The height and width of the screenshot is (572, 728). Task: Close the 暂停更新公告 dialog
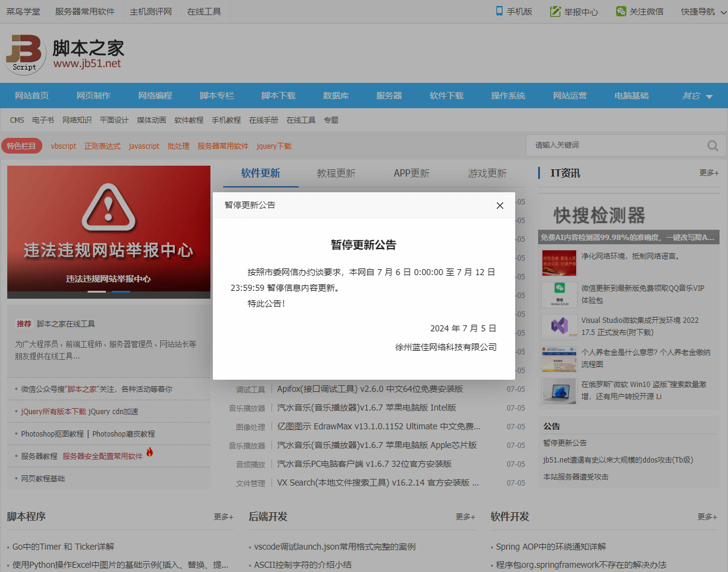point(500,206)
